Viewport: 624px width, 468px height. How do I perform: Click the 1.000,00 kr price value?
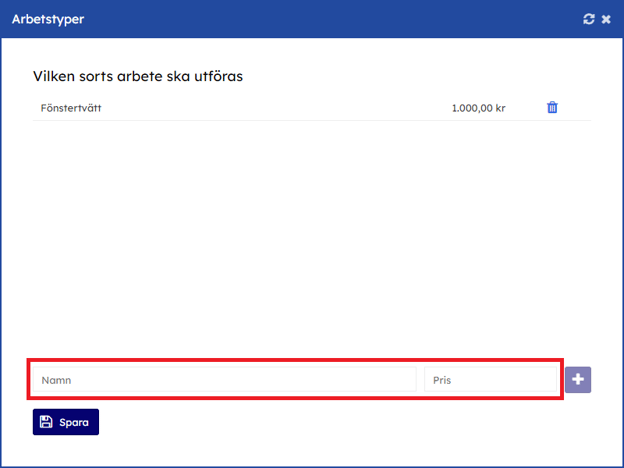pos(478,108)
